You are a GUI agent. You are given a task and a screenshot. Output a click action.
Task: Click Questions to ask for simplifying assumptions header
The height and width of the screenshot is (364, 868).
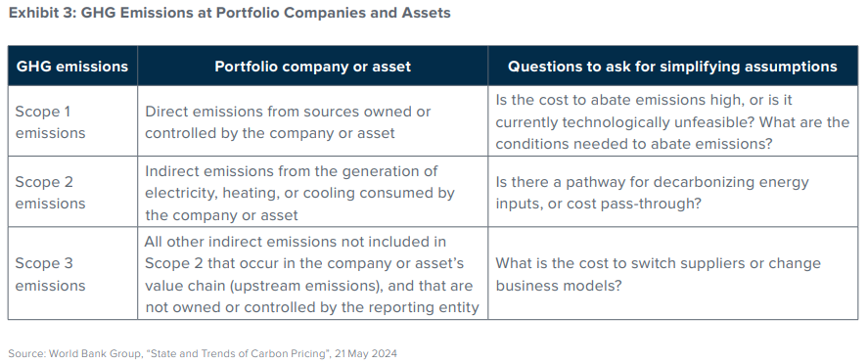(x=672, y=67)
